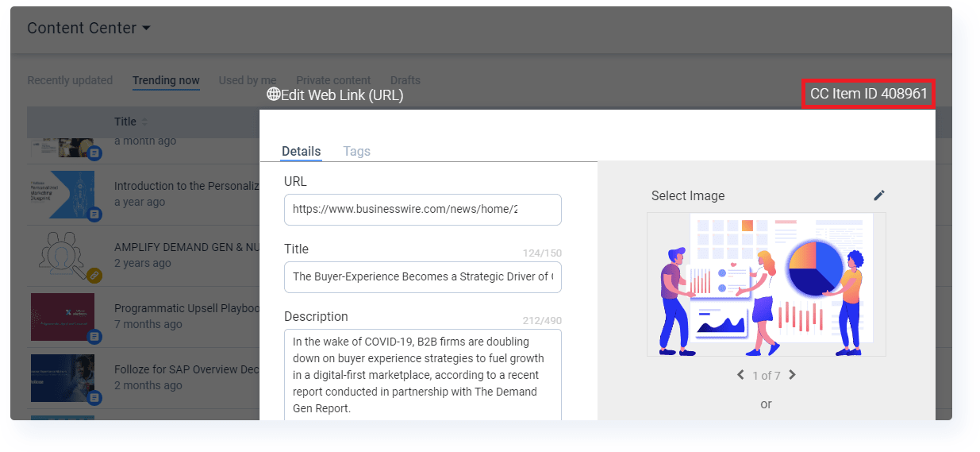Click the gold link badge icon
This screenshot has height=452, width=980.
point(94,275)
